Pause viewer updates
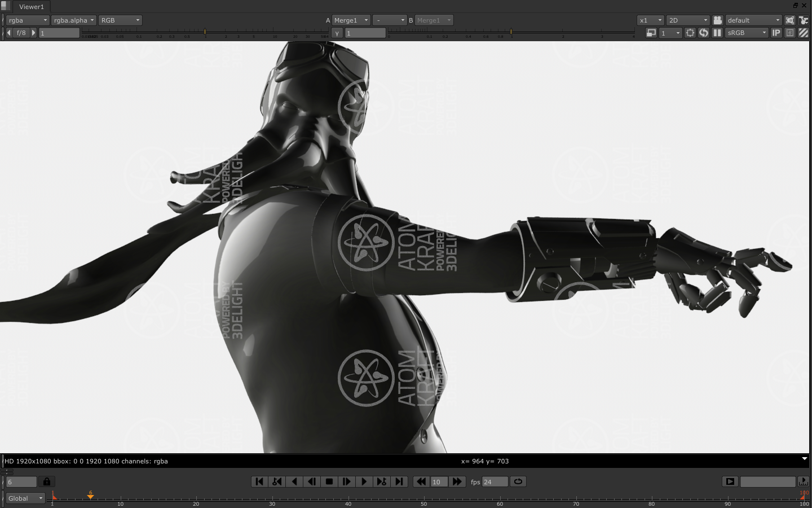812x508 pixels. point(717,33)
